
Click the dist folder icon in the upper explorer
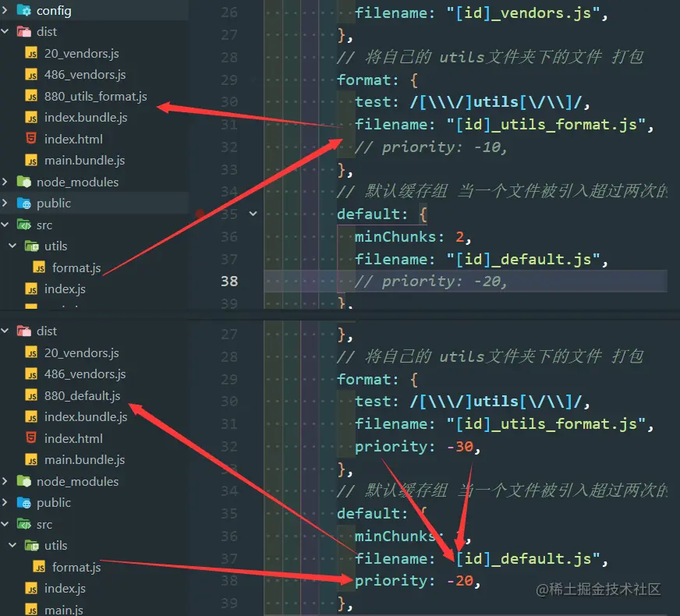24,32
